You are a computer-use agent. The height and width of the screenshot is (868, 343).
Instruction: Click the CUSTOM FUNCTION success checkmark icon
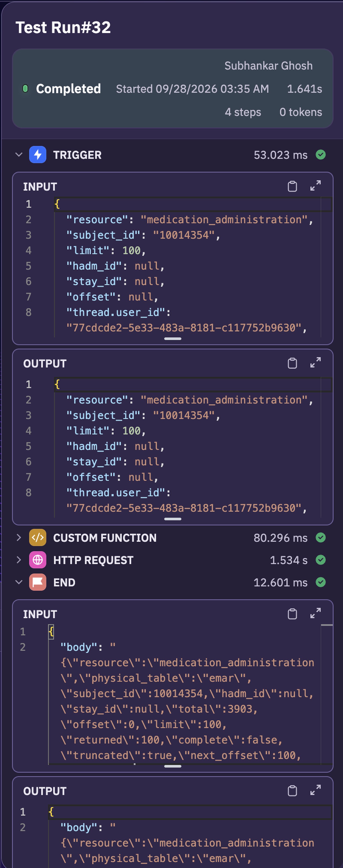pyautogui.click(x=321, y=537)
